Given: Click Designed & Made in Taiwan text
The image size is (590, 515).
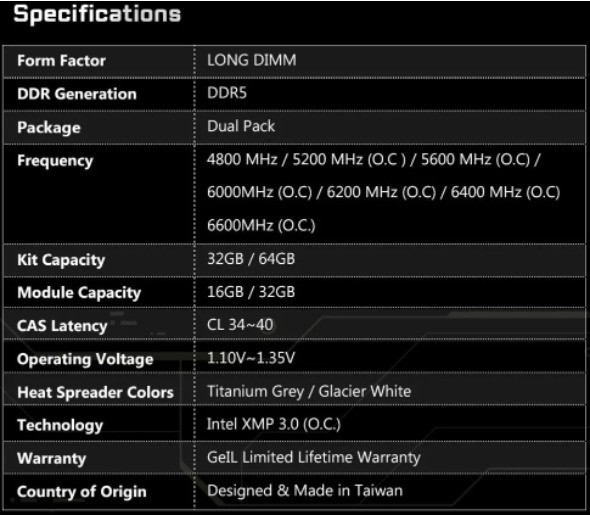Looking at the screenshot, I should [x=305, y=491].
